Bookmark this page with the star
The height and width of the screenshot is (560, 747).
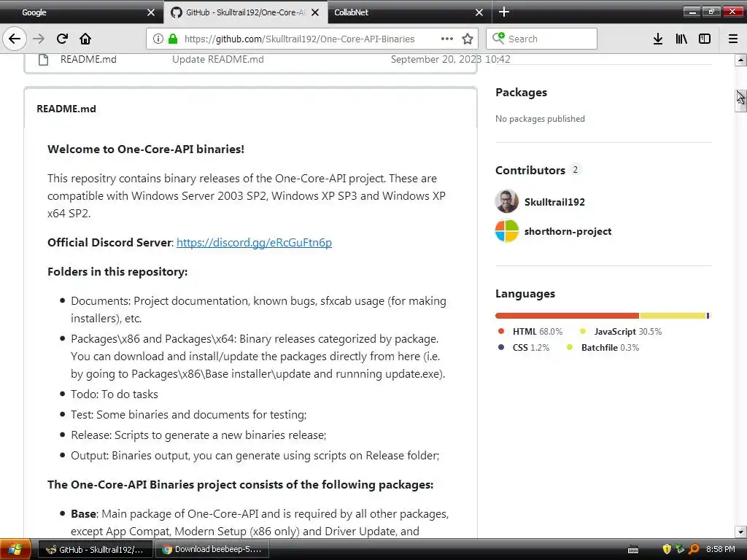tap(468, 39)
